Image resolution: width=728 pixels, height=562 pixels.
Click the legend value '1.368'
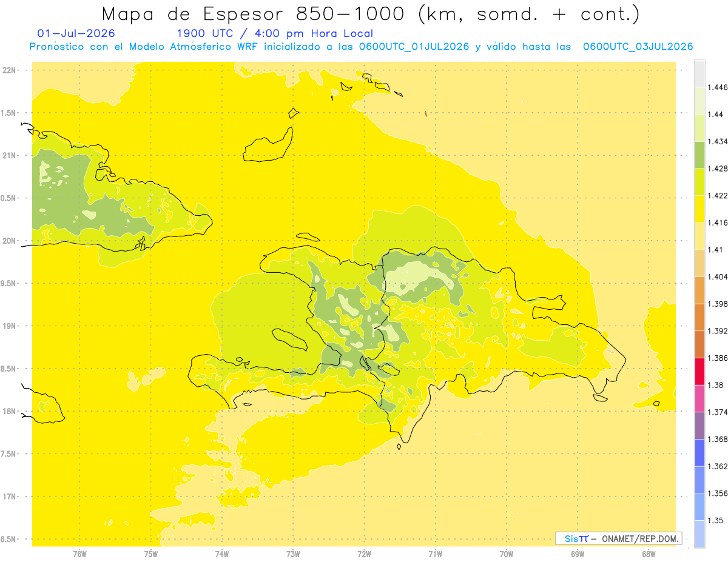point(718,439)
